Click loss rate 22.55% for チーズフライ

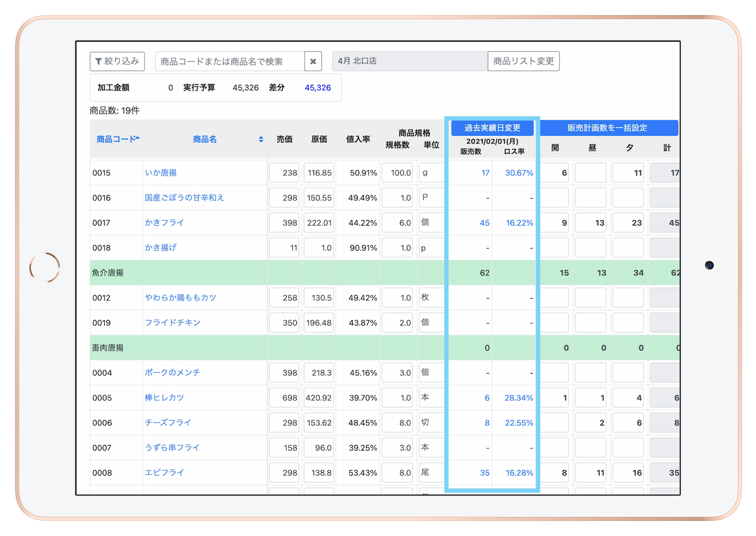519,423
